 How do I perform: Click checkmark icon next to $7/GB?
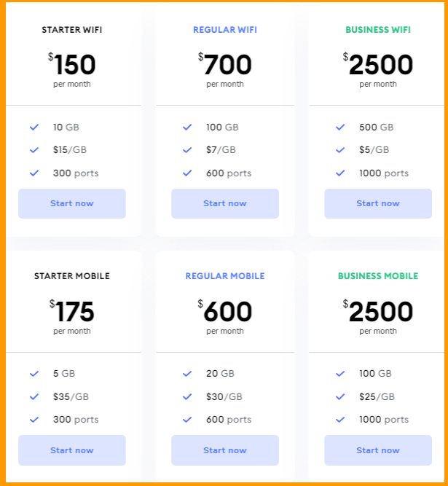pyautogui.click(x=187, y=150)
